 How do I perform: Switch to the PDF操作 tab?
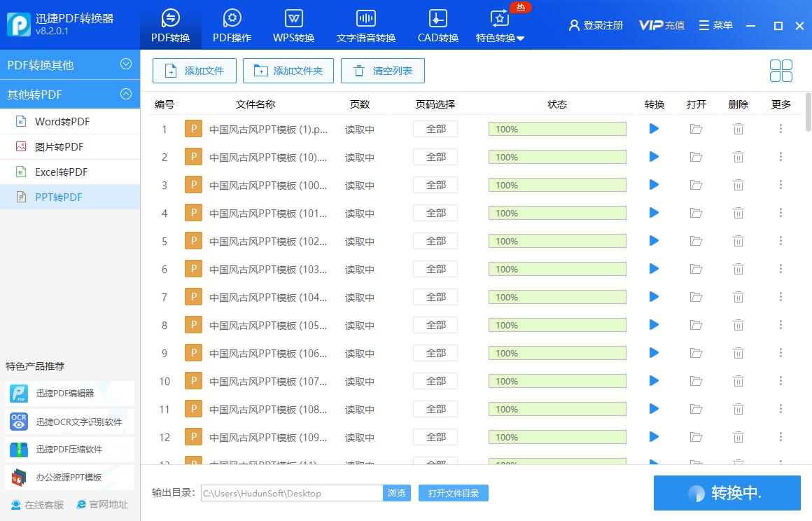point(231,25)
